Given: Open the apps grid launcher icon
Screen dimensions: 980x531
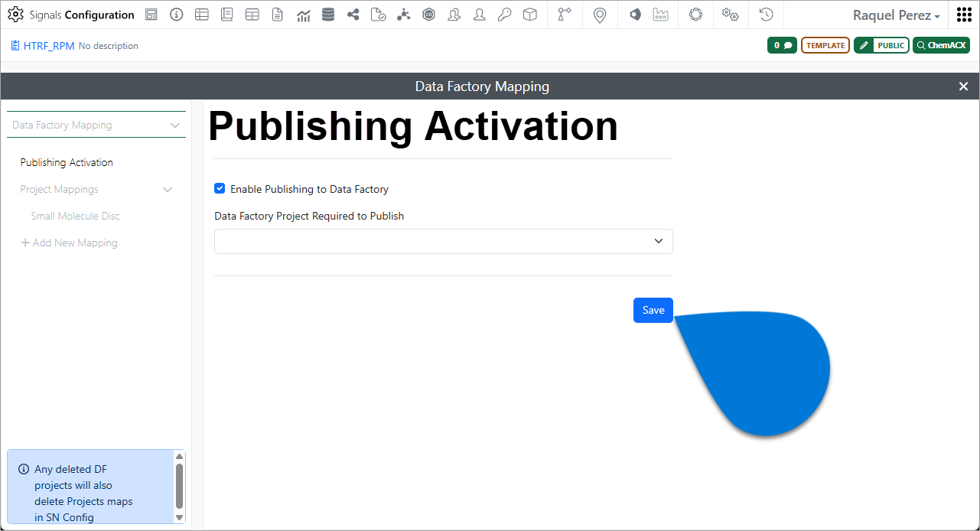Looking at the screenshot, I should pyautogui.click(x=964, y=15).
